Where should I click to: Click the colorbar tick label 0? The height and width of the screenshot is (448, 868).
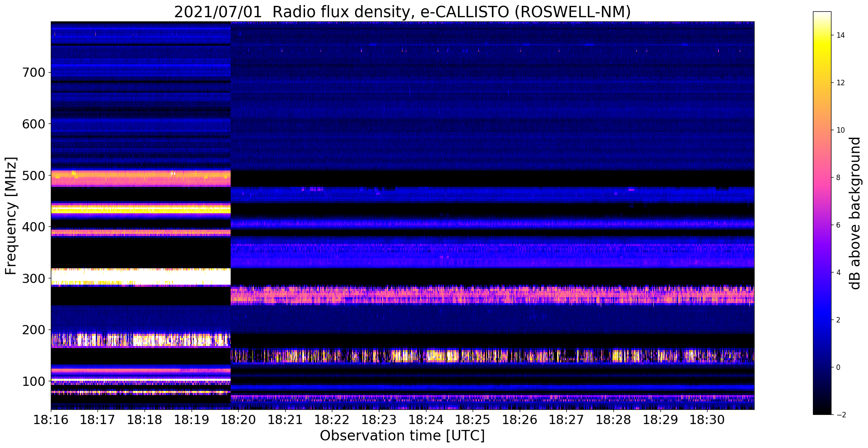tap(839, 367)
